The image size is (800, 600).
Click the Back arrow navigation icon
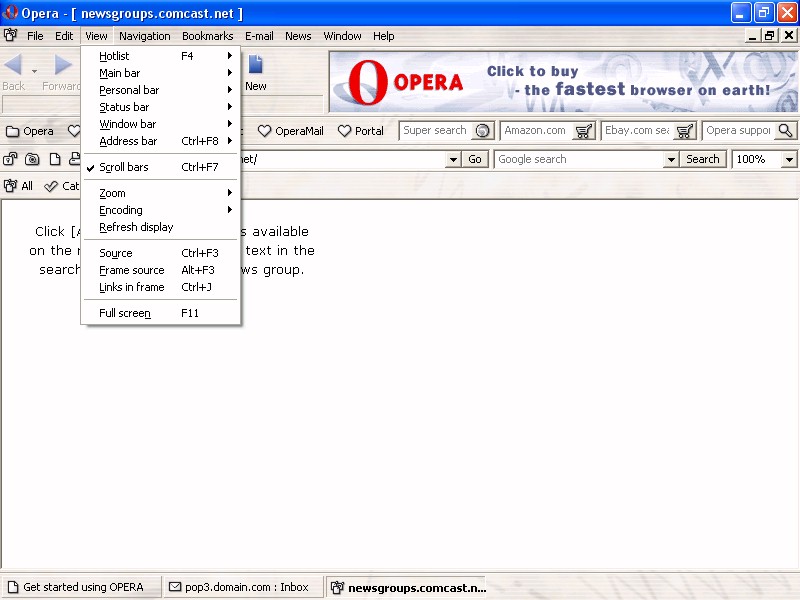(x=14, y=66)
